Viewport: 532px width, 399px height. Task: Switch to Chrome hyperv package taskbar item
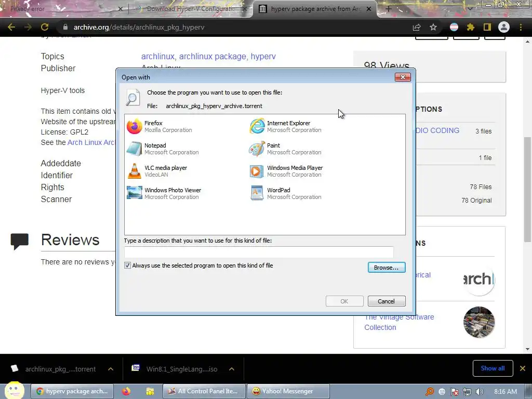tap(72, 391)
